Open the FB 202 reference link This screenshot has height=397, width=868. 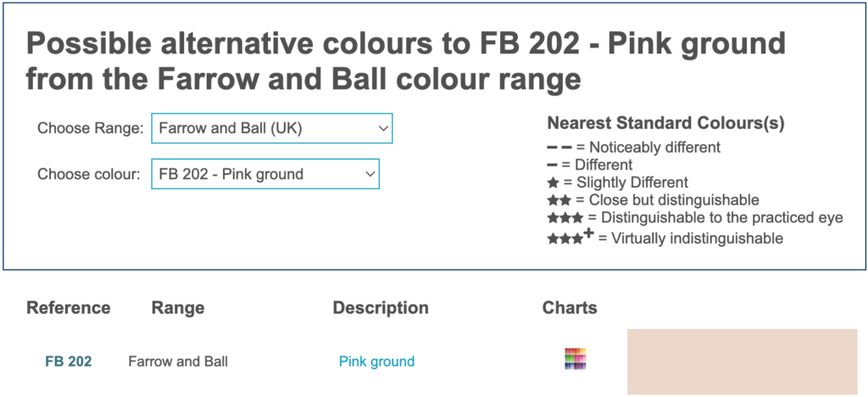pos(69,361)
